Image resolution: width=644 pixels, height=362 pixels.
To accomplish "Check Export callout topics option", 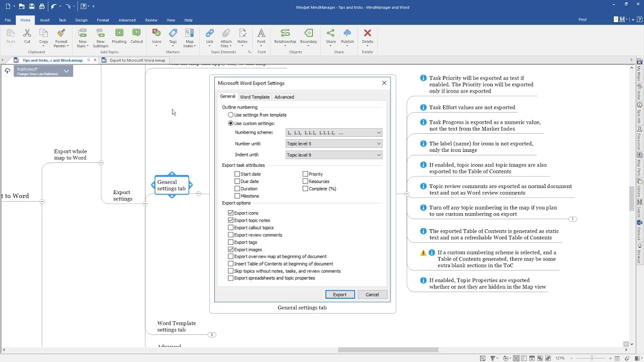I will point(231,228).
